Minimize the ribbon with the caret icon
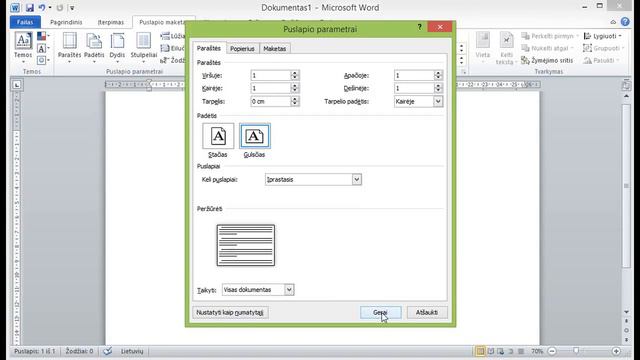Screen dimensions: 640x360 point(613,22)
